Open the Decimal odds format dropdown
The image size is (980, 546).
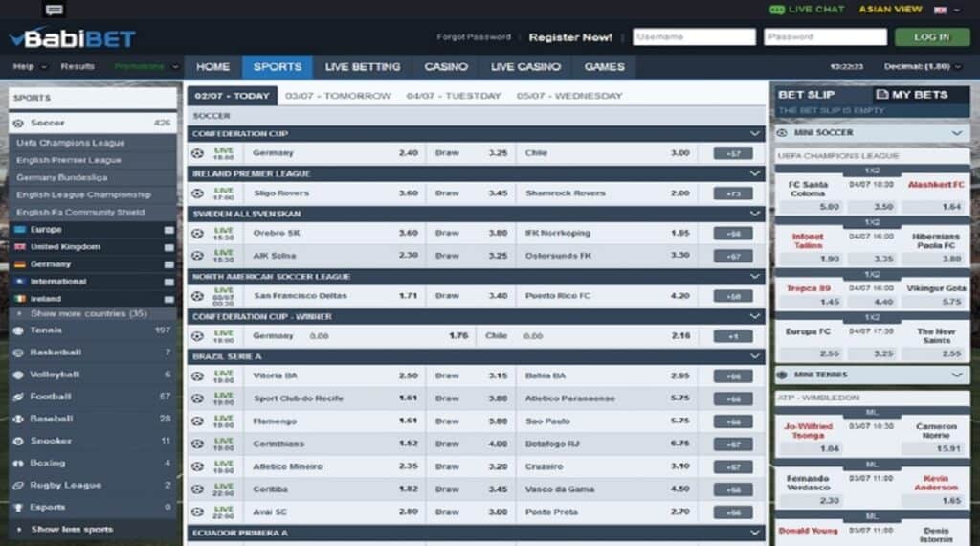[923, 66]
